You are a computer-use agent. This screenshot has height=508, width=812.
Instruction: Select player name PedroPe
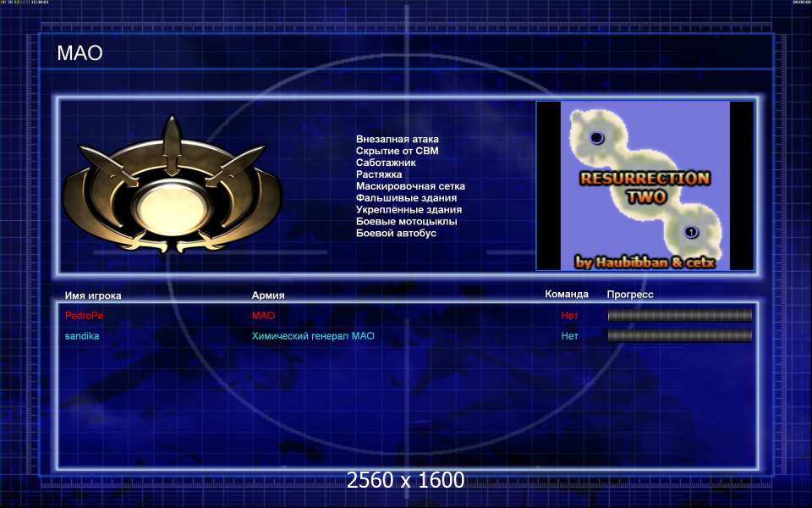(84, 316)
